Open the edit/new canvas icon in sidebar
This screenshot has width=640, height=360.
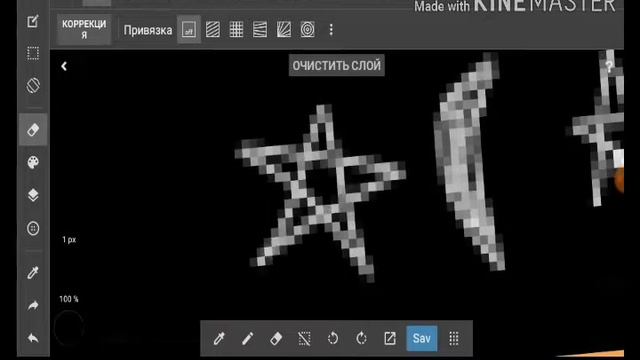33,21
